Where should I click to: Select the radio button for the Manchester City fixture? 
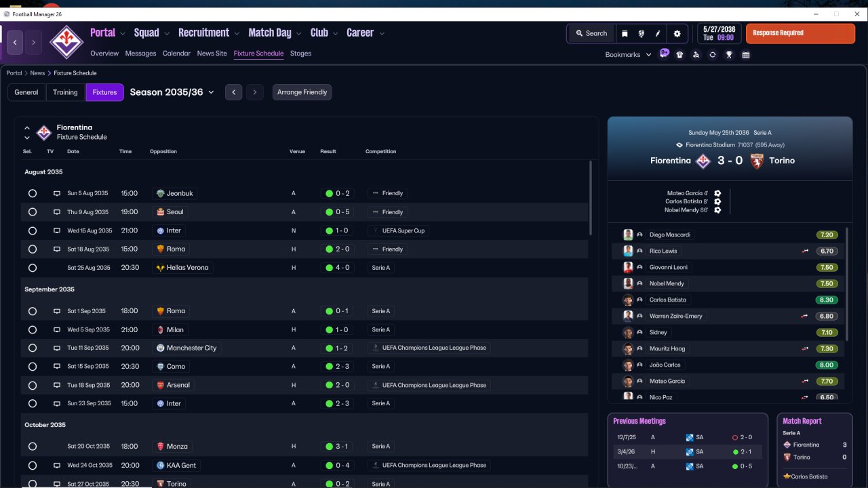click(32, 348)
